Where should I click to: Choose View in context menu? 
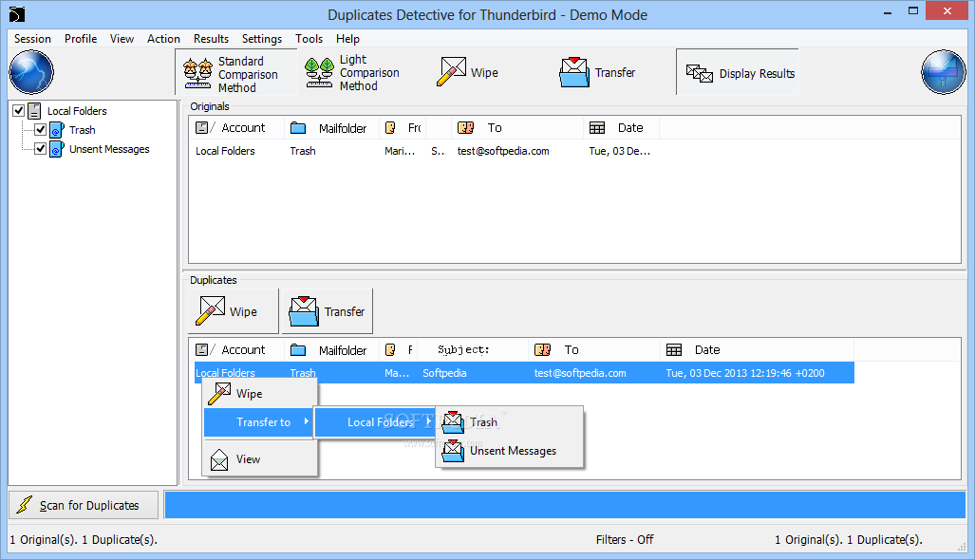(x=260, y=459)
